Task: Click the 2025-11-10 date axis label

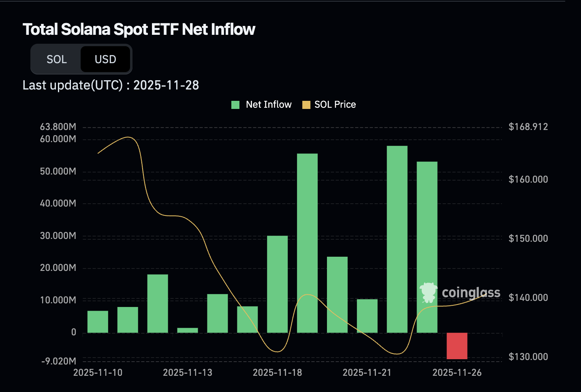Action: click(x=98, y=373)
